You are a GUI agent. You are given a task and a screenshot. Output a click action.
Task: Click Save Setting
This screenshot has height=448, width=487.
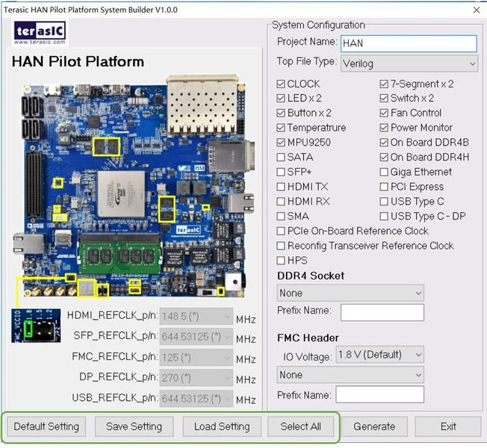click(x=134, y=426)
